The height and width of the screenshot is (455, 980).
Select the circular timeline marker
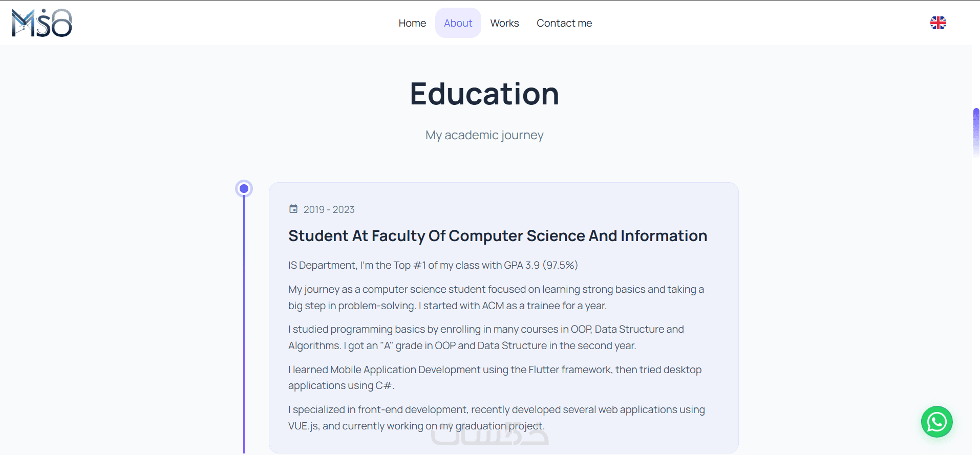(x=244, y=189)
